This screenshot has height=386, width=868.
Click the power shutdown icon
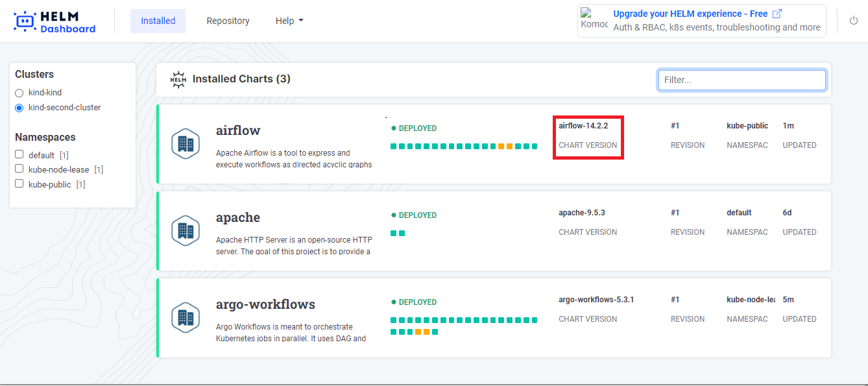pos(853,21)
